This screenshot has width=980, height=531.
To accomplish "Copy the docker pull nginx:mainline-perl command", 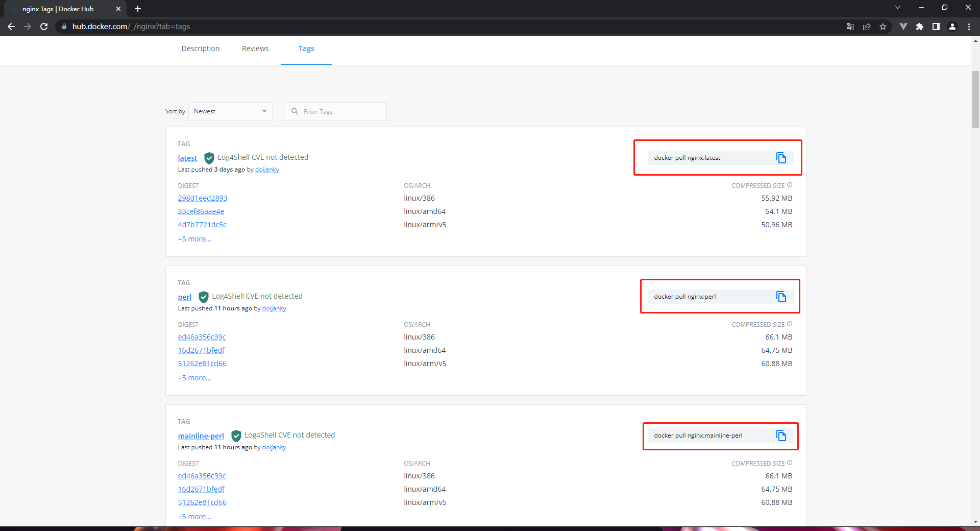I will [781, 436].
